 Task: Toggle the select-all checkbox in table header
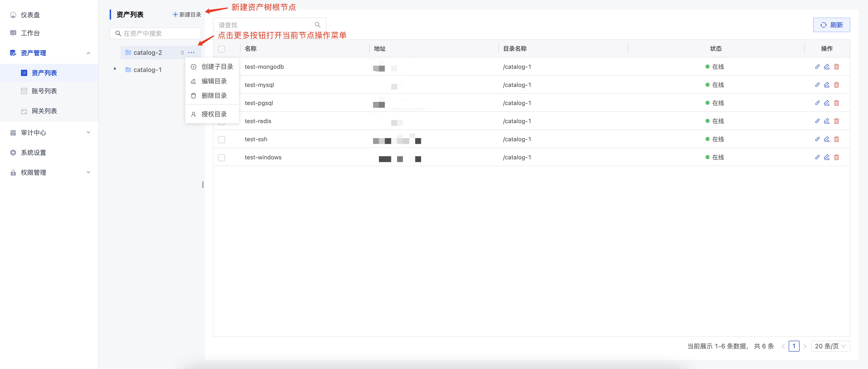221,49
